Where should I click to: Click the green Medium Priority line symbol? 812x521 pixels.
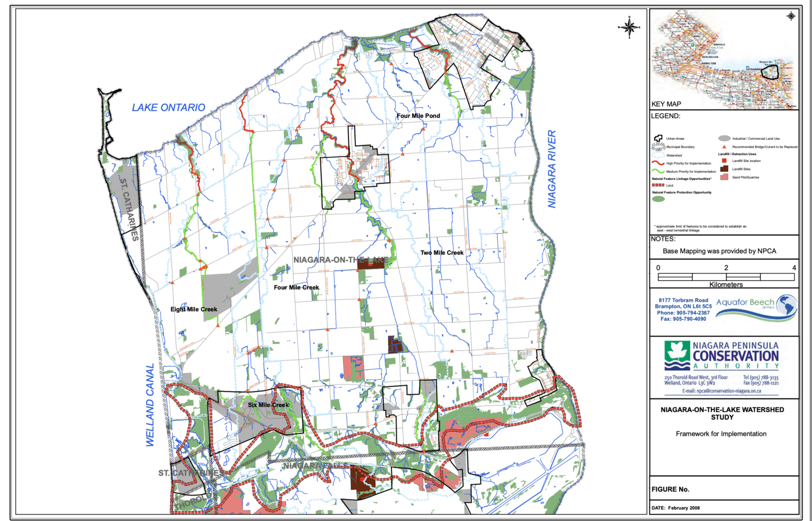658,171
